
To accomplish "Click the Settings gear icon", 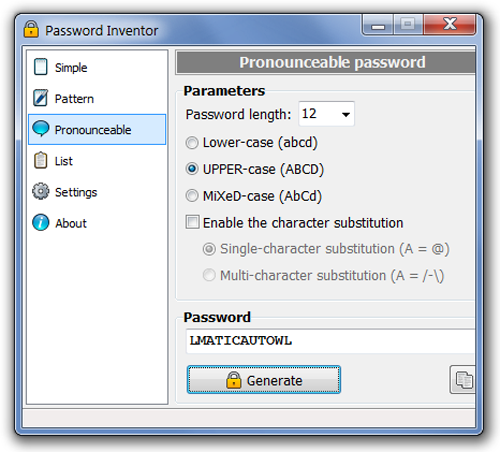I will click(41, 191).
